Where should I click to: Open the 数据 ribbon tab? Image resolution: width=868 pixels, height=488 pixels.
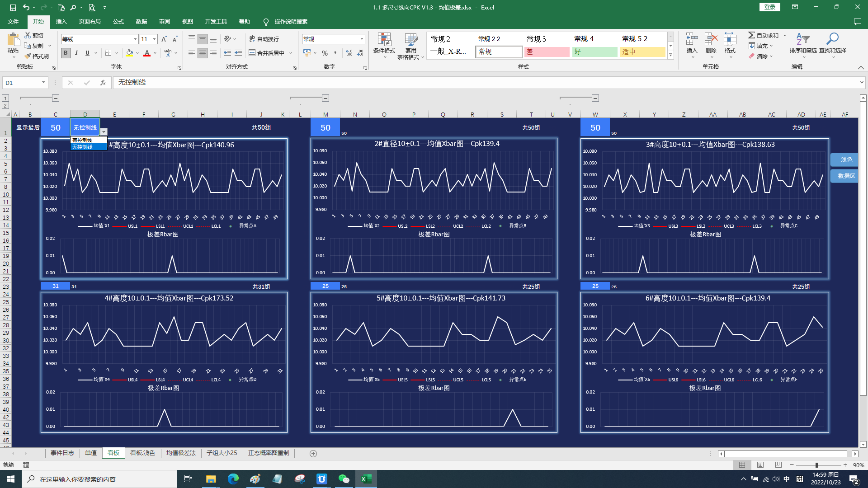coord(142,22)
